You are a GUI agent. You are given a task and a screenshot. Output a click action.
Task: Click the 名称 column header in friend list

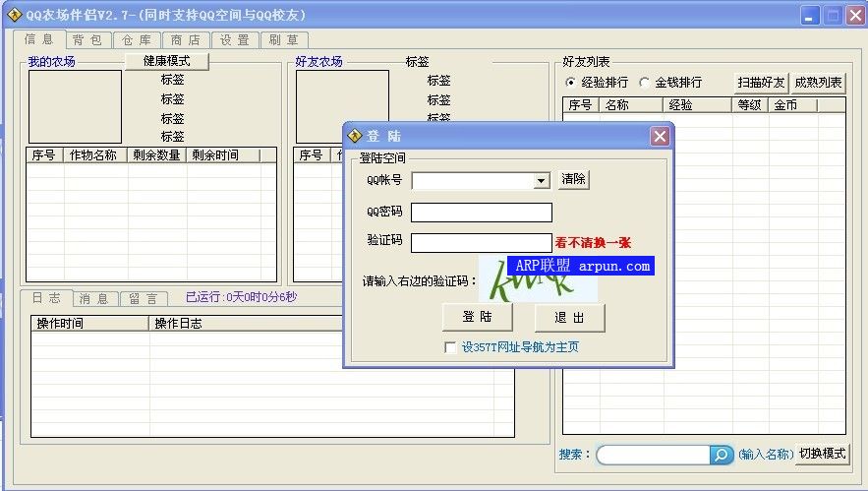click(x=631, y=104)
